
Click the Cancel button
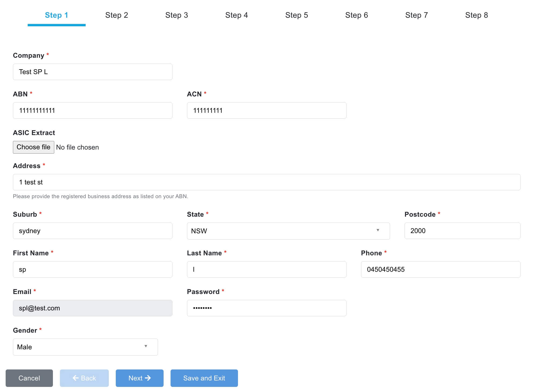(x=29, y=378)
